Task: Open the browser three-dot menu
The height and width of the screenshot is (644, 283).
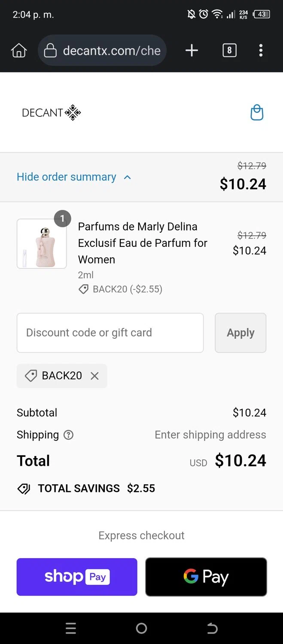Action: (261, 51)
